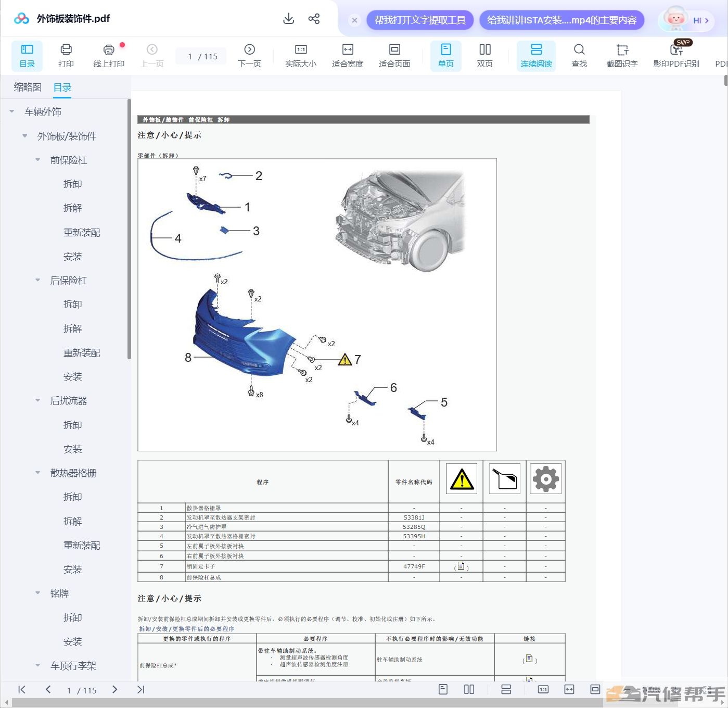Collapse the 车顶行李架 node
Screen dimensions: 728x708
37,665
